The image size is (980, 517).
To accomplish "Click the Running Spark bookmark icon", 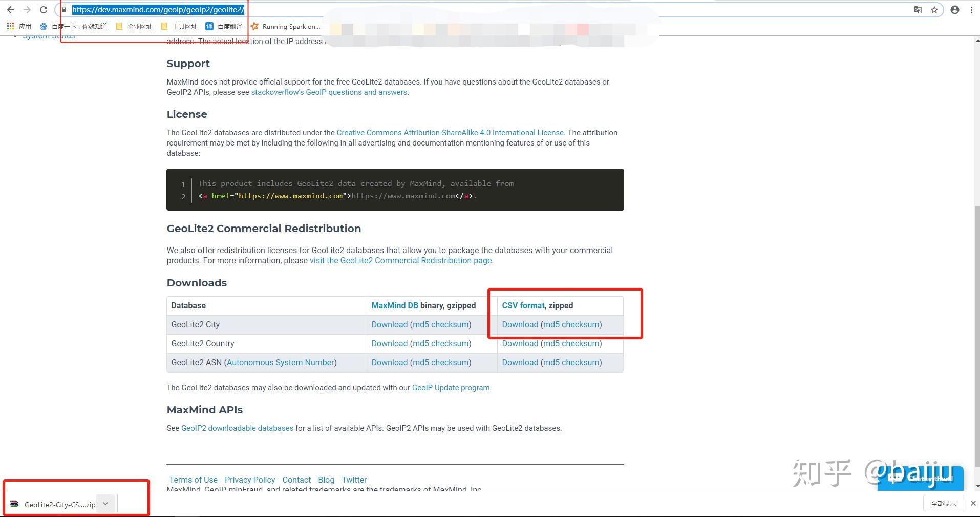I will click(254, 26).
